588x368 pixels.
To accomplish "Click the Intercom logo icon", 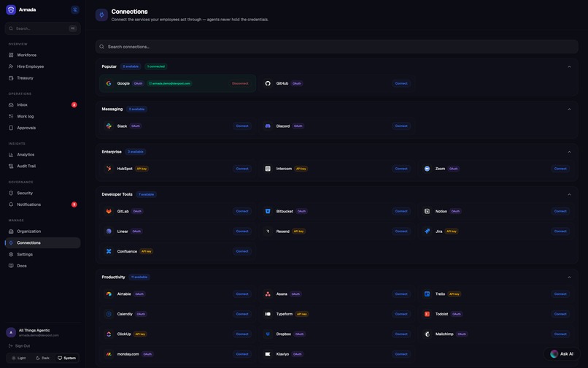I will tap(268, 169).
